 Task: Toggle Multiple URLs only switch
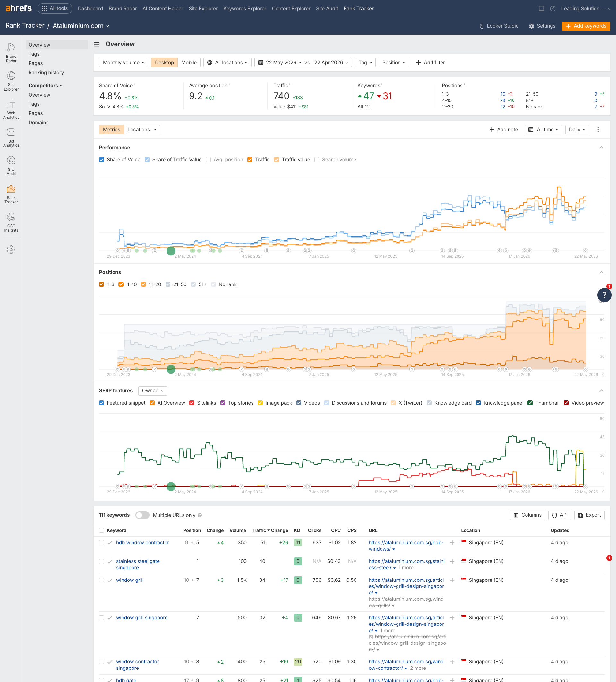point(142,515)
